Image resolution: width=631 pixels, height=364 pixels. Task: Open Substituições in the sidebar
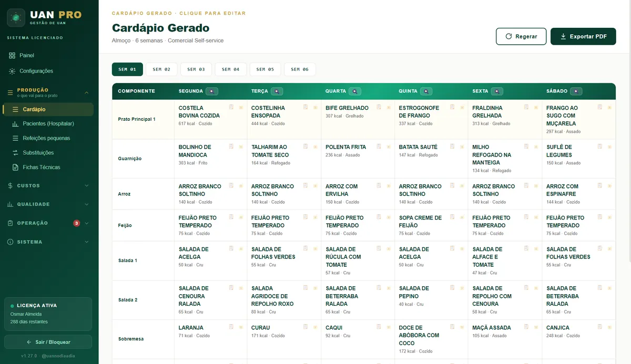pyautogui.click(x=49, y=153)
